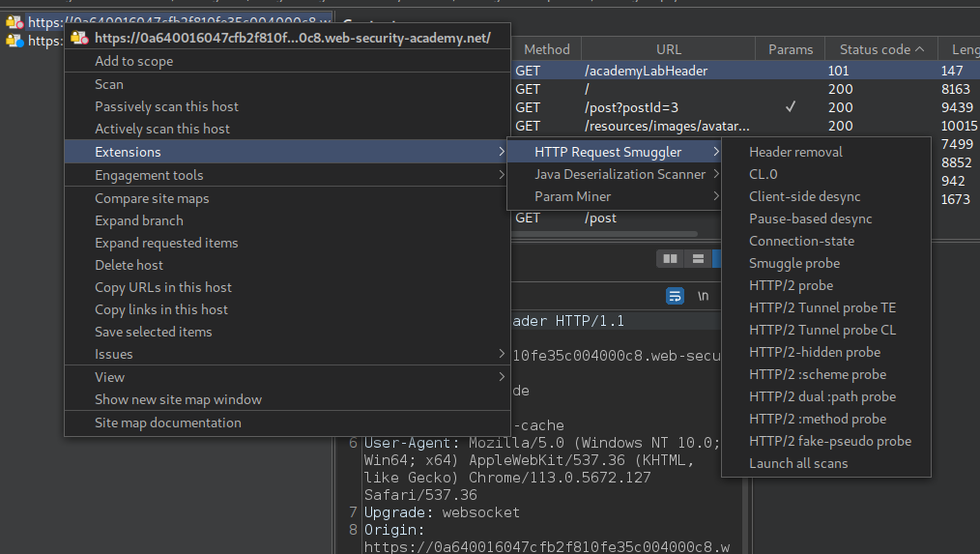Open the Java Deserialization Scanner entry
This screenshot has height=554, width=980.
click(x=614, y=174)
